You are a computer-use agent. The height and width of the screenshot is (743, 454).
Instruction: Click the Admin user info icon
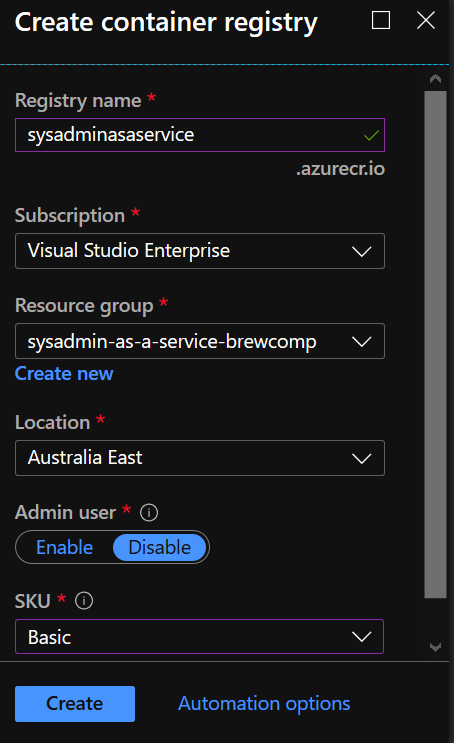click(x=149, y=512)
